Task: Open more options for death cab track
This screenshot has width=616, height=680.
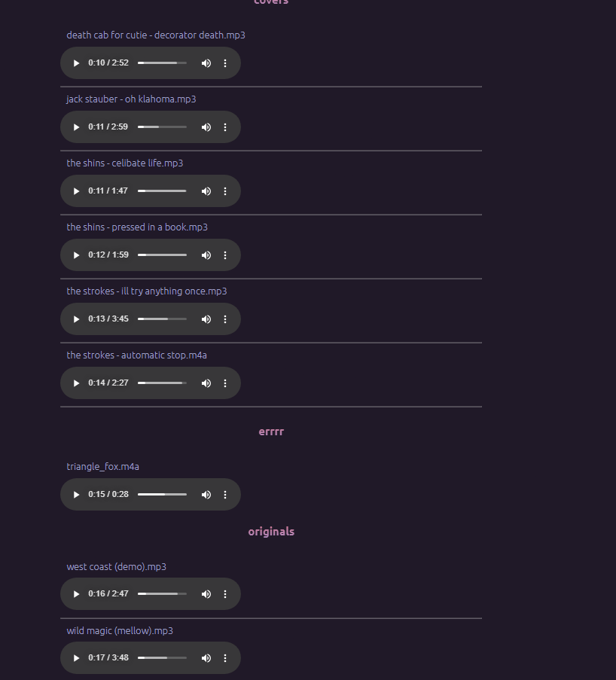Action: click(225, 63)
